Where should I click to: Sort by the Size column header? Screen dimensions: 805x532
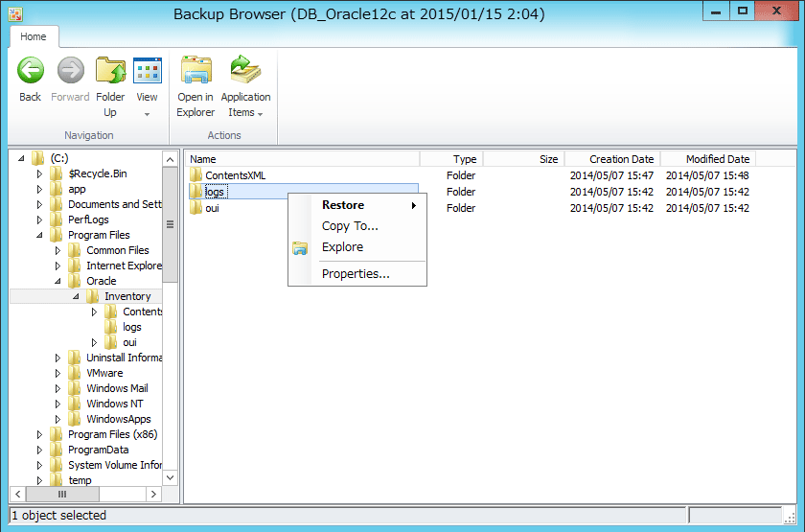524,159
